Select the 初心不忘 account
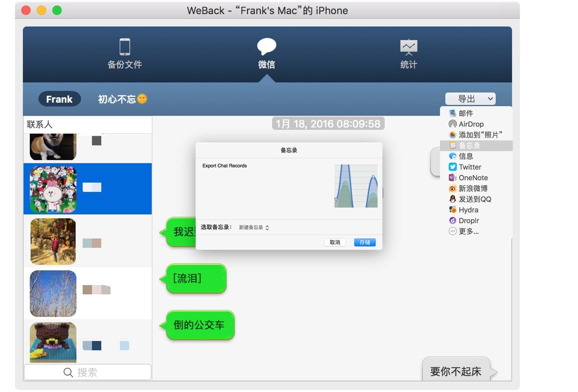The image size is (578, 392). click(122, 99)
